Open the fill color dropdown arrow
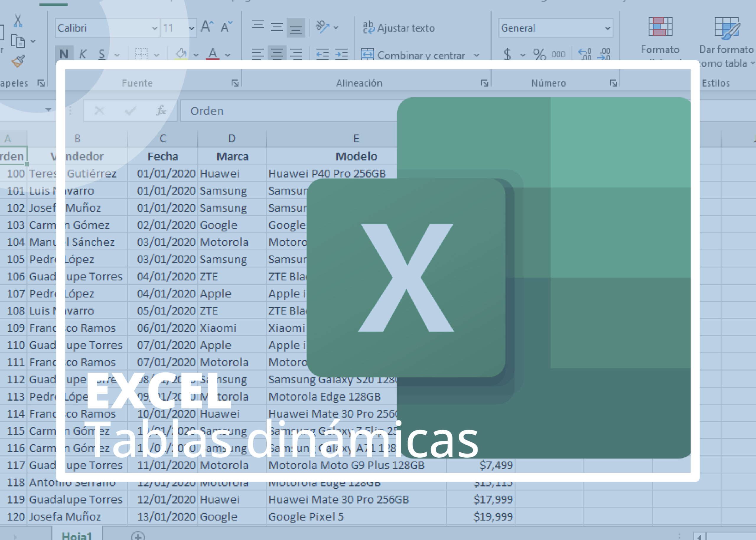Viewport: 756px width, 540px height. click(x=196, y=55)
